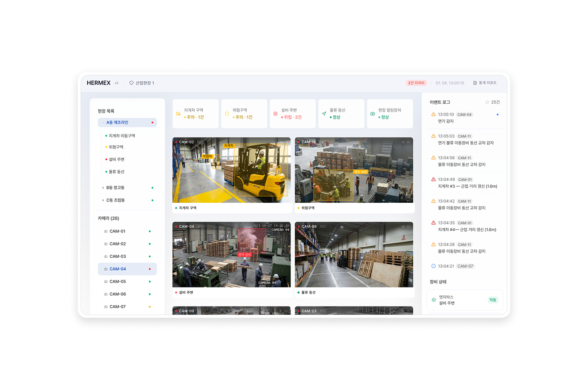This screenshot has width=588, height=390.
Task: Click the warning icon of 13:04:56 event
Action: pos(433,158)
